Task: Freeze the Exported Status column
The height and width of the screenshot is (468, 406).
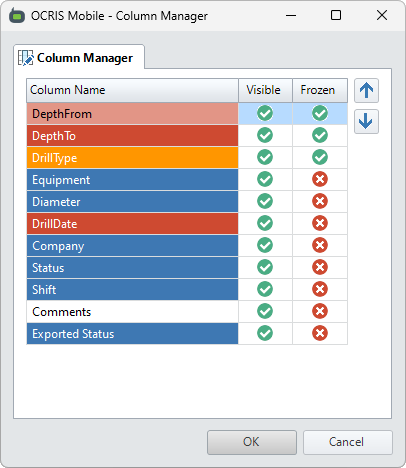Action: pos(320,333)
